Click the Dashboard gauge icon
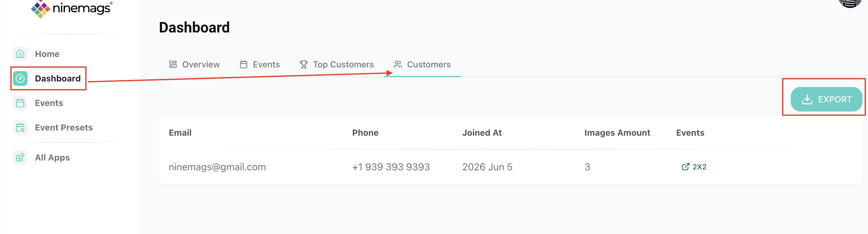 coord(20,79)
